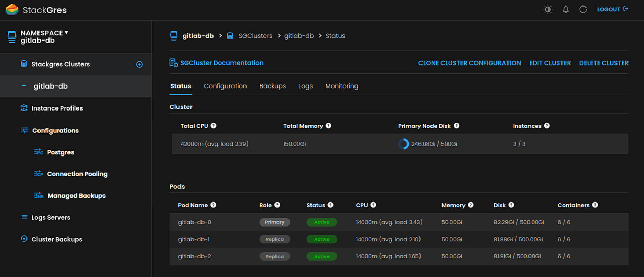Click the Status breadcrumb text
The width and height of the screenshot is (644, 277).
click(335, 36)
